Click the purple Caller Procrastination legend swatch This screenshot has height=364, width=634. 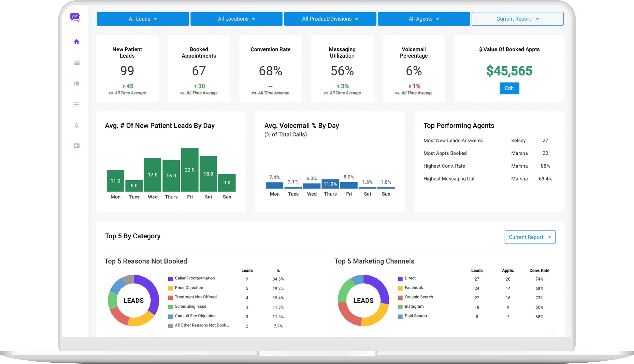pyautogui.click(x=170, y=278)
